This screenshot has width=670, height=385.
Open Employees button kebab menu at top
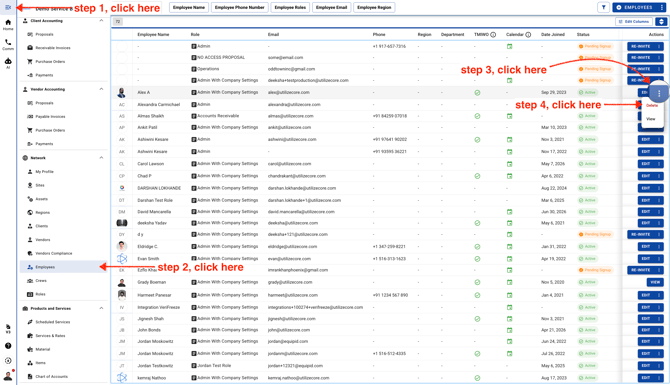[662, 7]
